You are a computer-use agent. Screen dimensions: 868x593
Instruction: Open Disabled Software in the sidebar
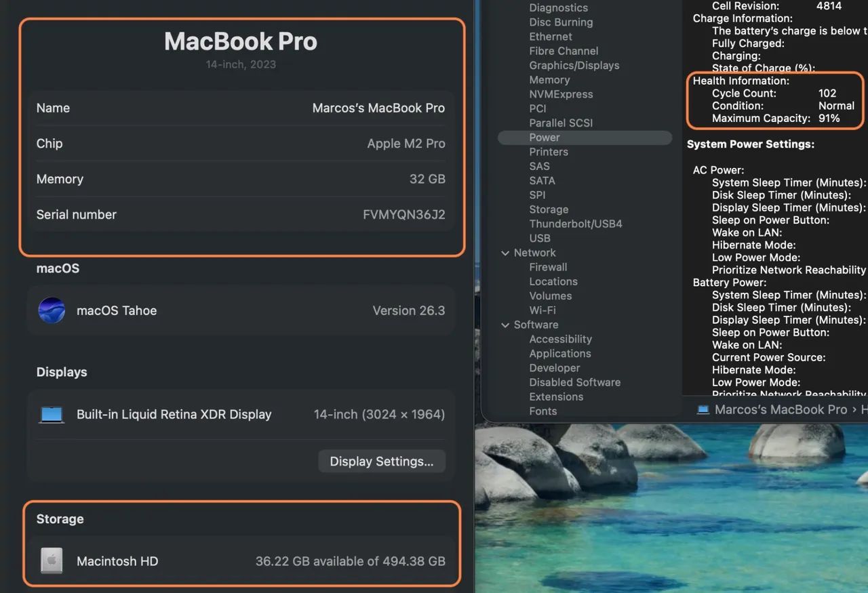coord(574,382)
